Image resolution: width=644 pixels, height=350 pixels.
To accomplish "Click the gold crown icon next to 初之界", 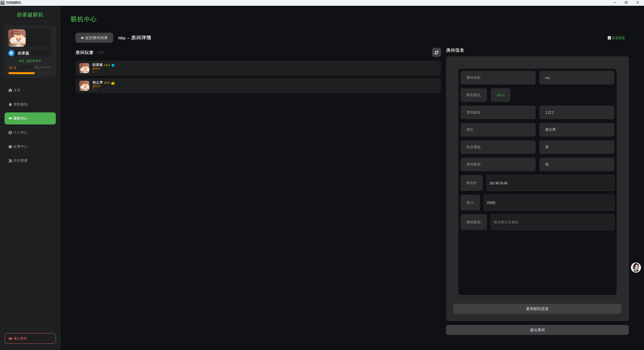I will (x=113, y=83).
